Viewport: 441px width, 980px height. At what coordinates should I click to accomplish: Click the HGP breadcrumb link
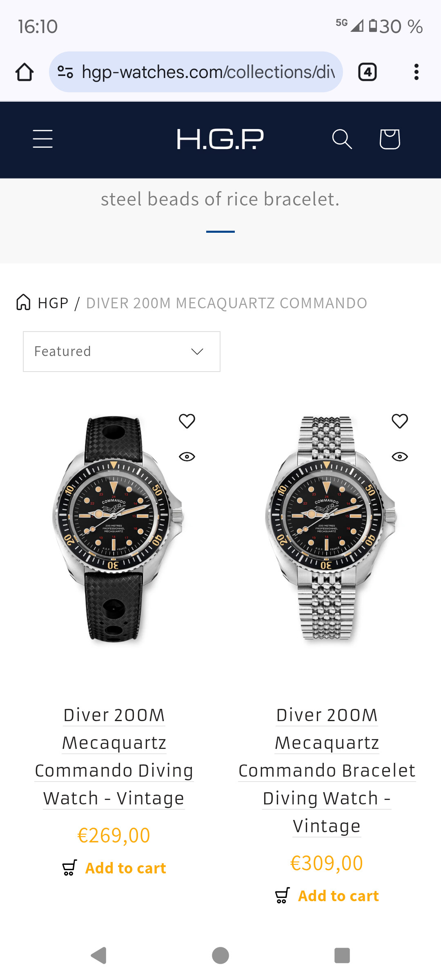point(53,303)
